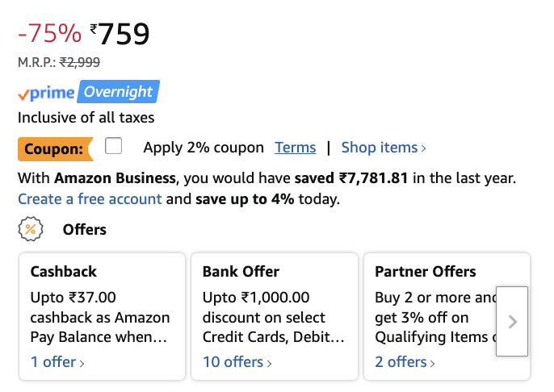
Task: Open Shop items link
Action: [384, 148]
